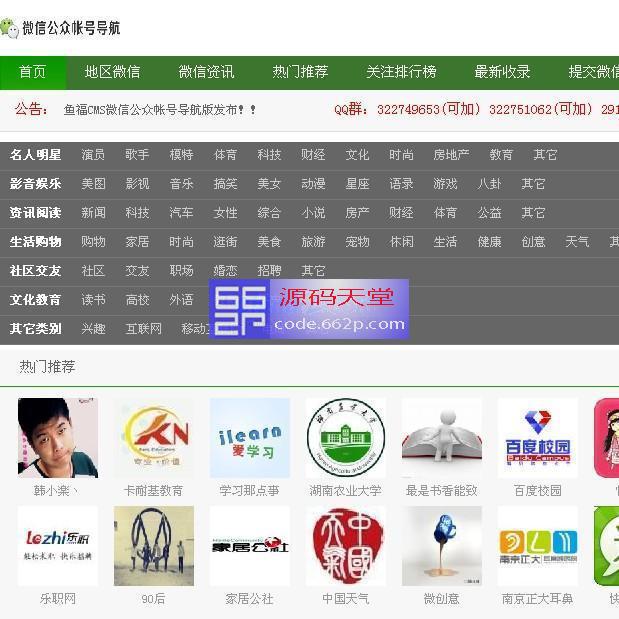The image size is (619, 619).
Task: Open the 家居公社 logo thumbnail
Action: click(x=250, y=546)
